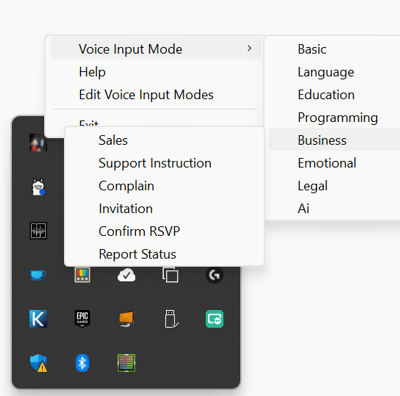Open the audio waveform tray icon
This screenshot has width=400, height=396.
pyautogui.click(x=38, y=231)
